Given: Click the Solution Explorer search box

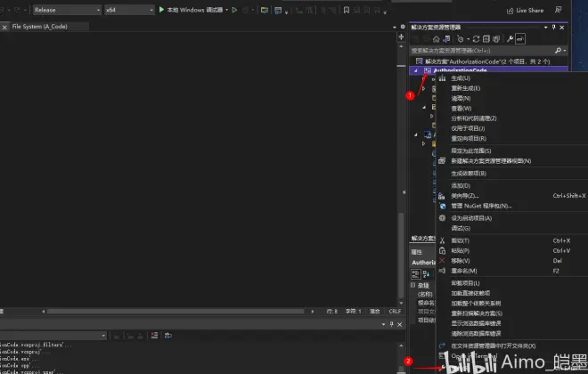Looking at the screenshot, I should coord(481,51).
